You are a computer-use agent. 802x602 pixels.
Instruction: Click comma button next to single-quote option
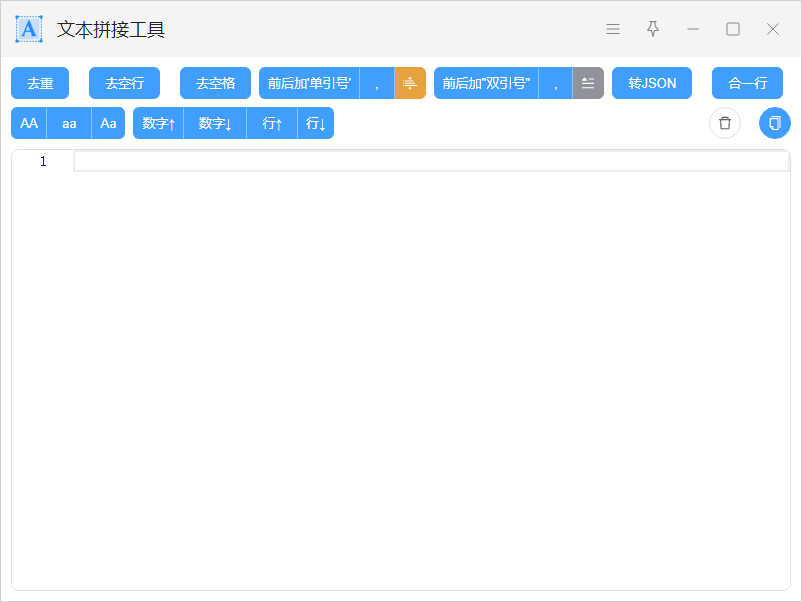(377, 83)
